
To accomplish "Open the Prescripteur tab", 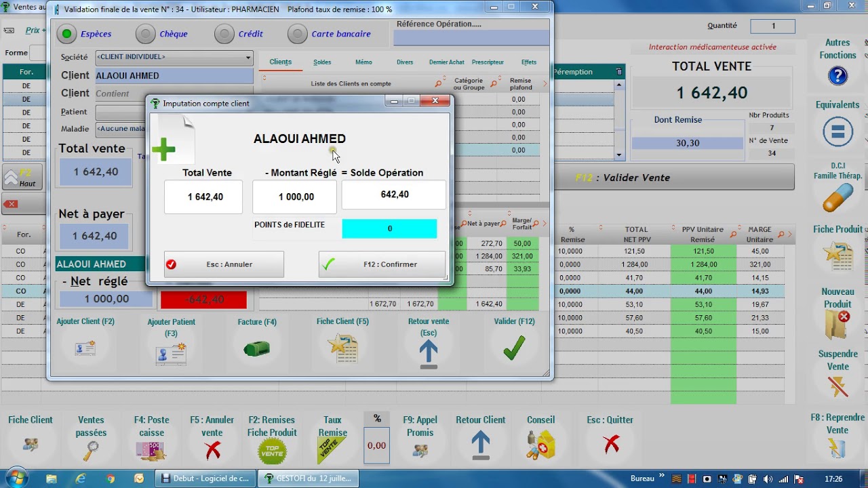I will [x=488, y=62].
